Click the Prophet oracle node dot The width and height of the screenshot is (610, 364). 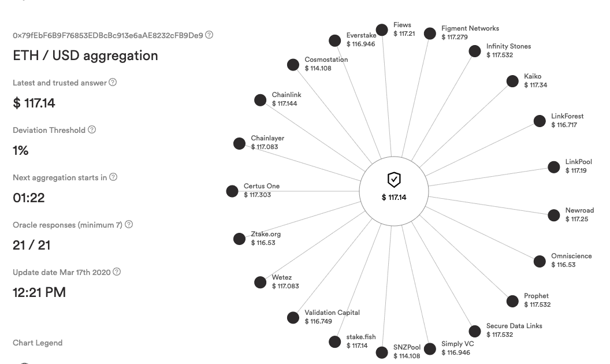[513, 301]
